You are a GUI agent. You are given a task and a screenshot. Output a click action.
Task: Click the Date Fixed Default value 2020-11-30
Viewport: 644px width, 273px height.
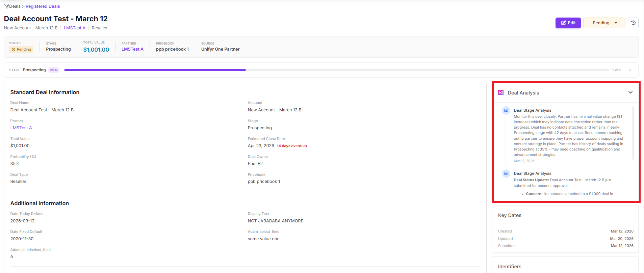coord(22,239)
